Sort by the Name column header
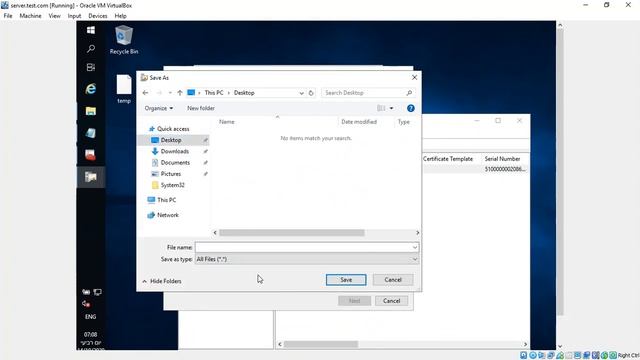Screen dimensions: 640x360 click(x=227, y=122)
